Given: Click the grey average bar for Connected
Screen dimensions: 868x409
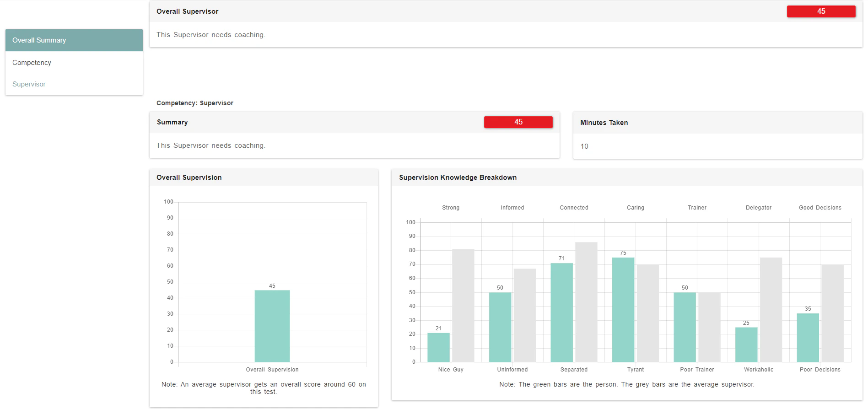Looking at the screenshot, I should (586, 302).
